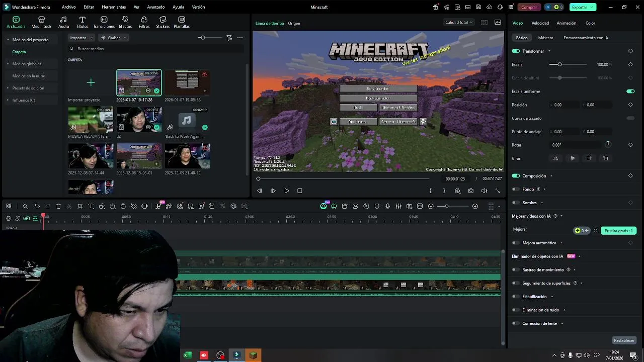Toggle Escala uniforme switch

tap(630, 92)
